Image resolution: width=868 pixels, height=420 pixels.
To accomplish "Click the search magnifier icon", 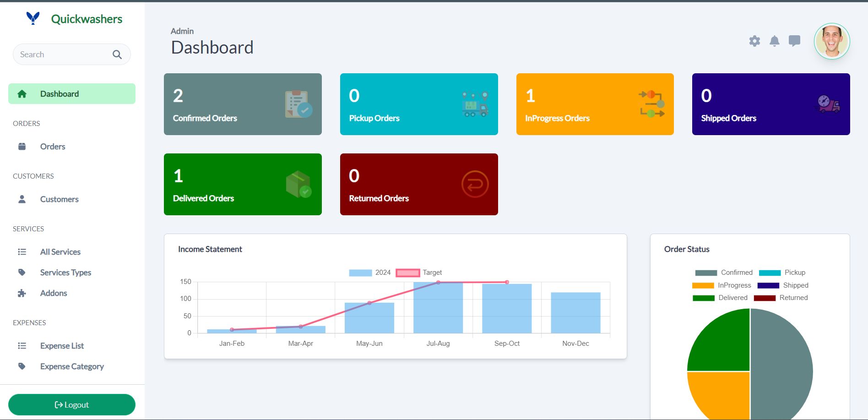I will tap(117, 55).
